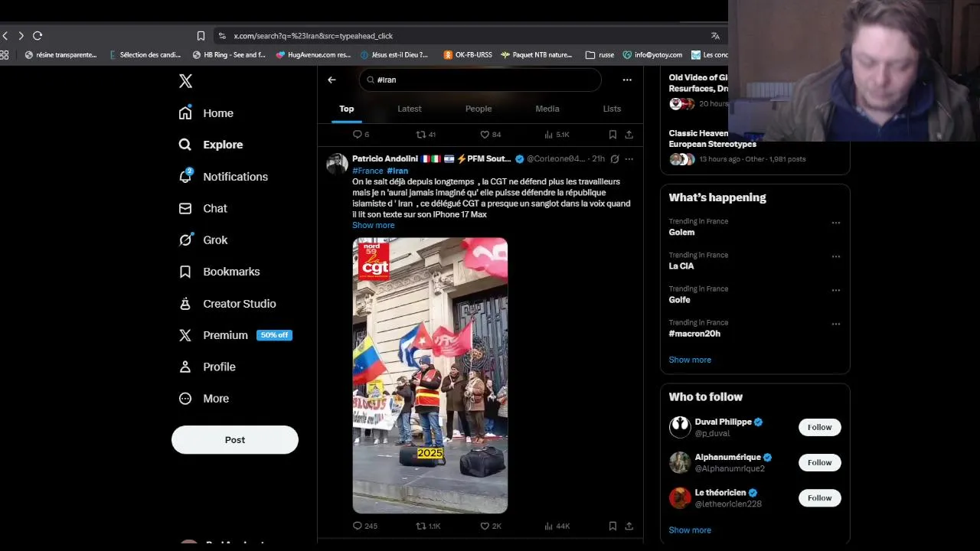Click the browser bookmark icon in address bar
Viewport: 980px width, 551px height.
coord(201,35)
